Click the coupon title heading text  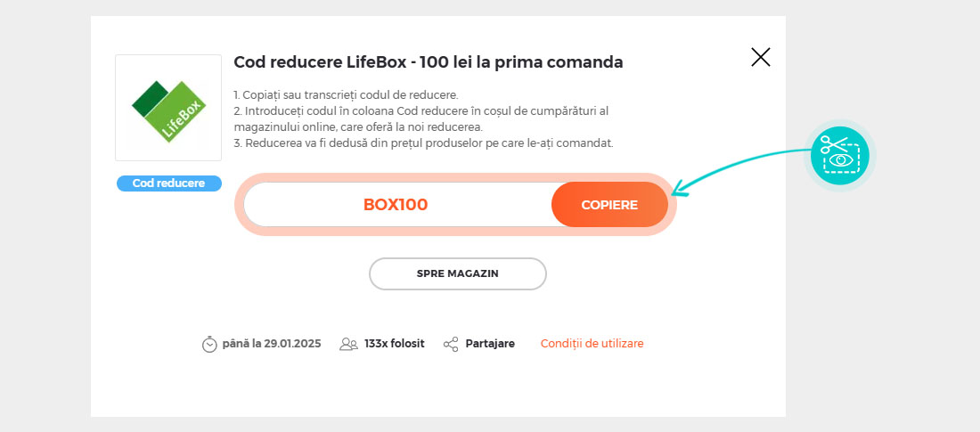point(429,62)
